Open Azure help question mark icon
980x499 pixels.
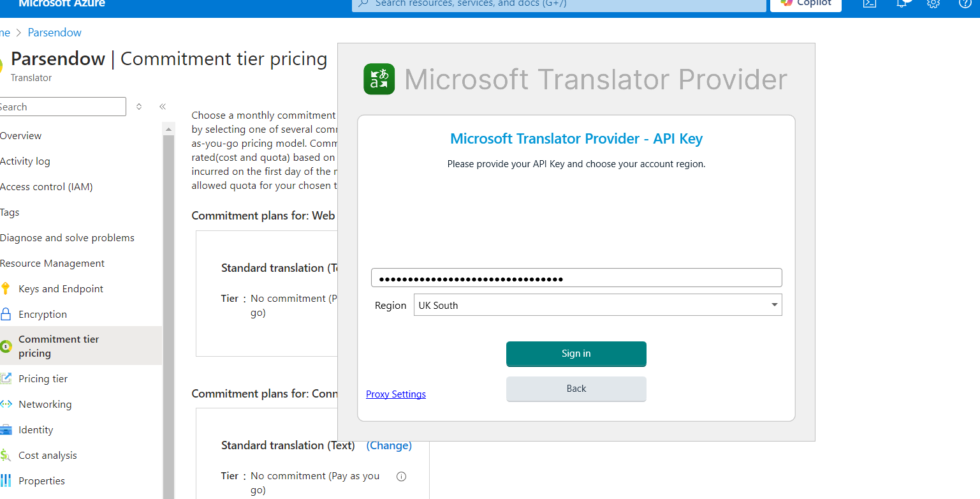point(965,3)
